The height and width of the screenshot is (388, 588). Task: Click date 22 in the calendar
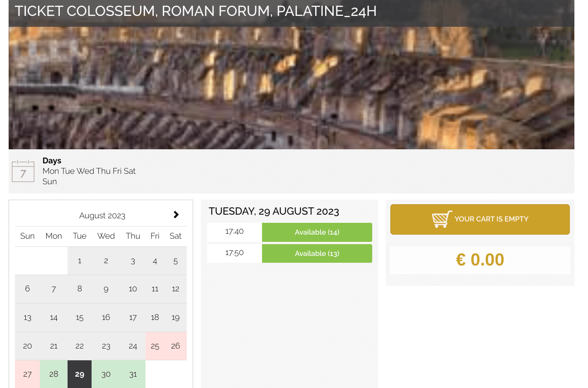(80, 346)
